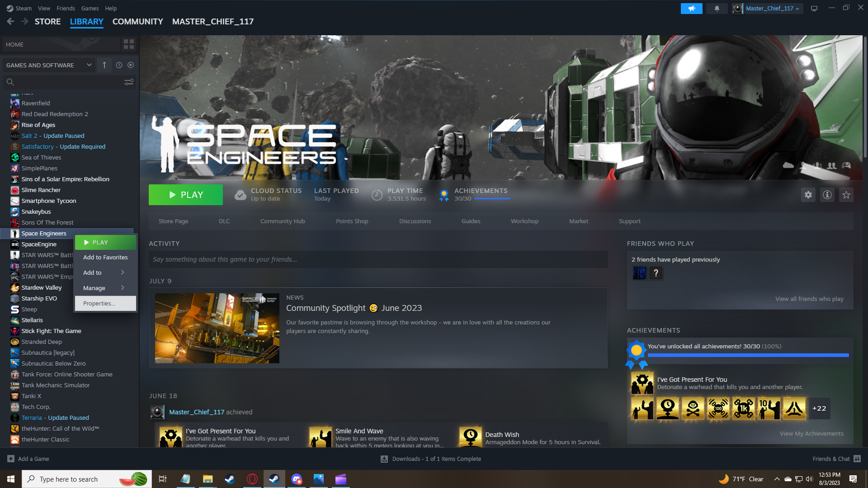Viewport: 868px width, 488px height.
Task: Click the achievements ribbon icon
Action: point(444,195)
